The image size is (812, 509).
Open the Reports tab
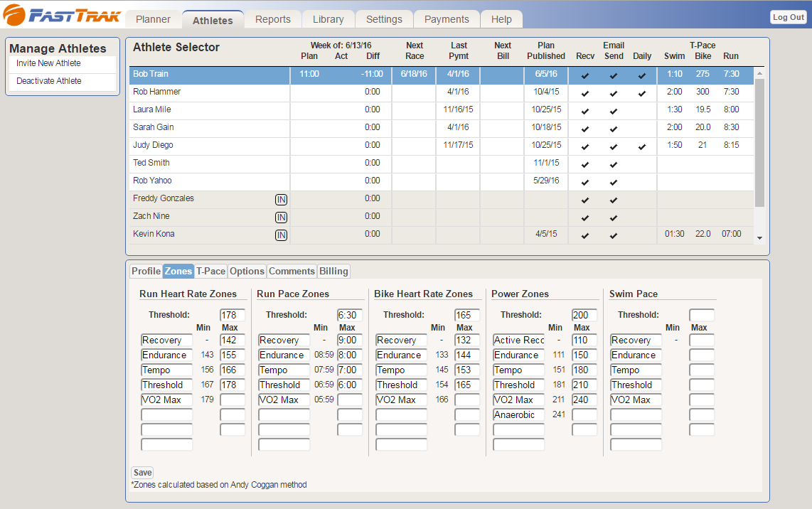(x=273, y=19)
